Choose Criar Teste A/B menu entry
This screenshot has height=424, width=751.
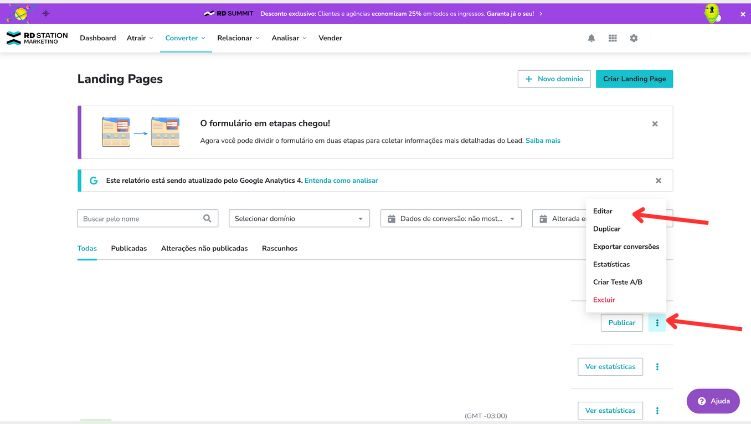(x=617, y=282)
